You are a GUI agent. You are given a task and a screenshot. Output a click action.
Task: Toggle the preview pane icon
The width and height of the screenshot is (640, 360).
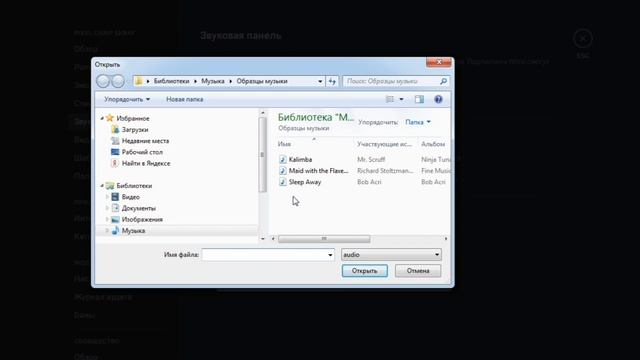(419, 99)
